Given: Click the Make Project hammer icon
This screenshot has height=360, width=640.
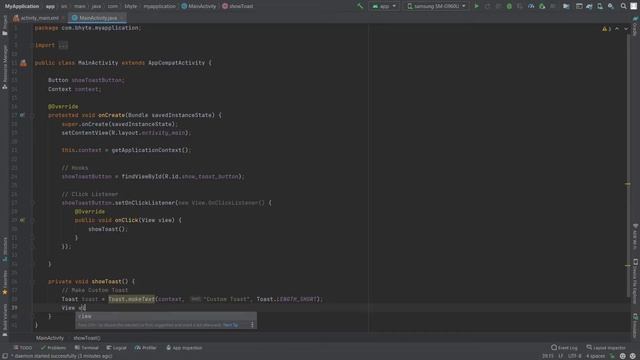Looking at the screenshot, I should click(360, 6).
